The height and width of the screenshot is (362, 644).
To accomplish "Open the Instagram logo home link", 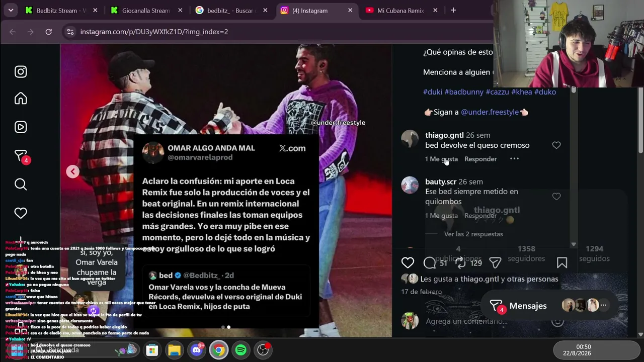I will point(21,72).
